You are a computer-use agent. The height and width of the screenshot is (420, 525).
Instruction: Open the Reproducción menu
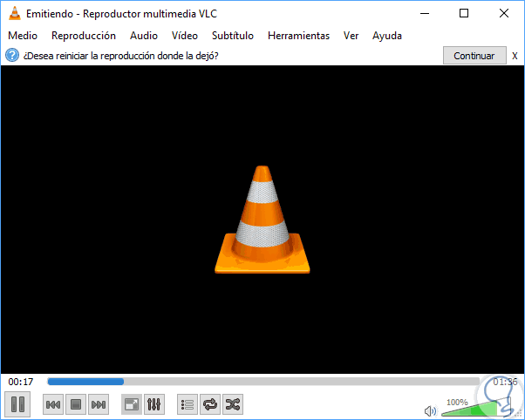coord(84,36)
